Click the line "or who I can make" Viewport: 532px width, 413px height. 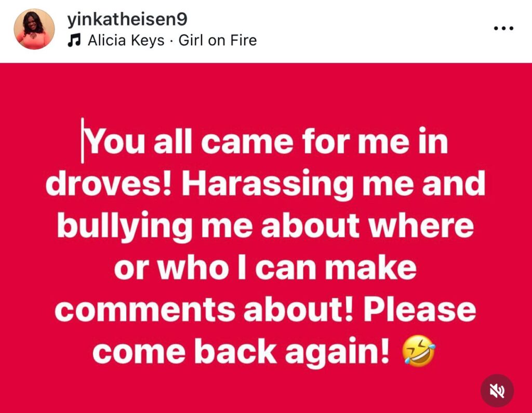pyautogui.click(x=265, y=268)
